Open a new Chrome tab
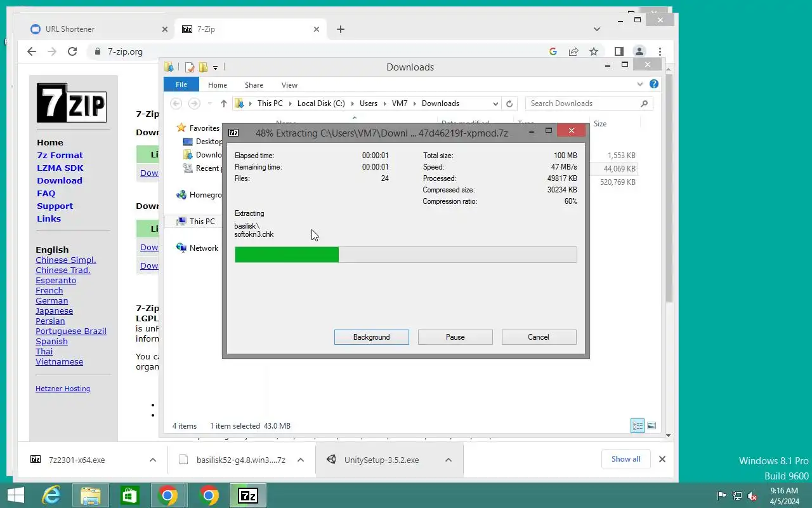This screenshot has width=812, height=508. [x=341, y=29]
